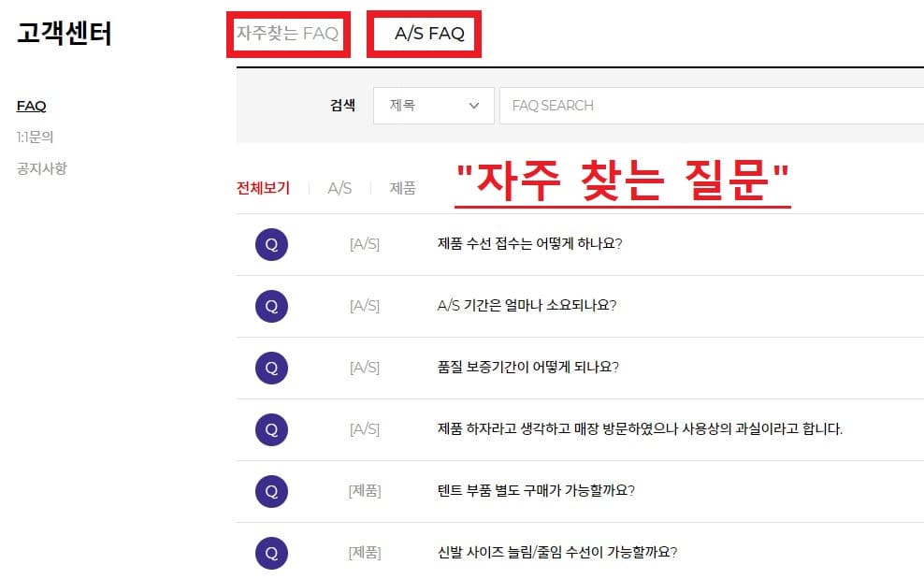Switch to the 자주찾는 FAQ tab
This screenshot has width=924, height=579.
(287, 34)
